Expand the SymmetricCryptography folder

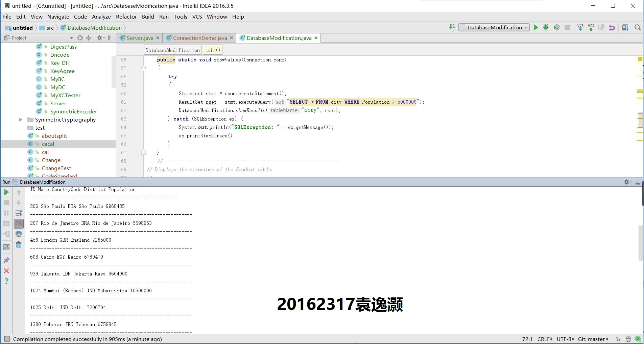coord(21,120)
